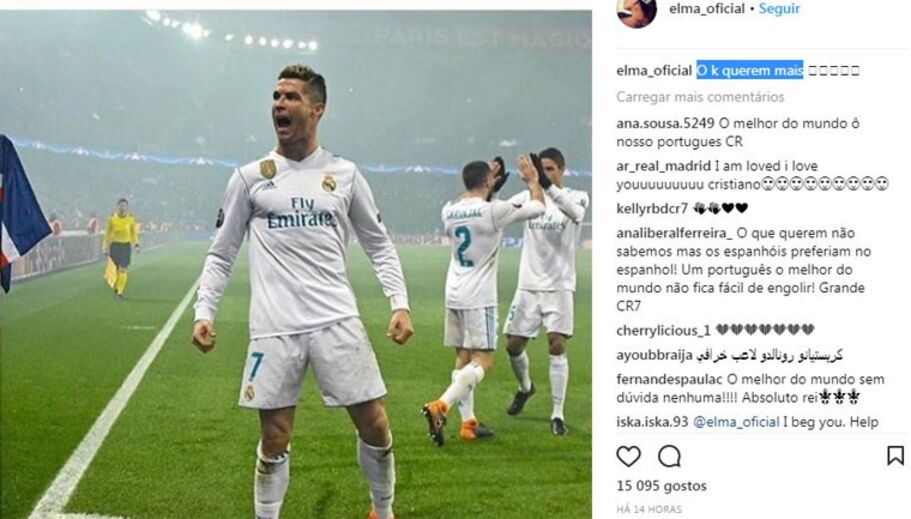Screen dimensions: 911x519
Task: Follow account via Seguir link
Action: 779,9
